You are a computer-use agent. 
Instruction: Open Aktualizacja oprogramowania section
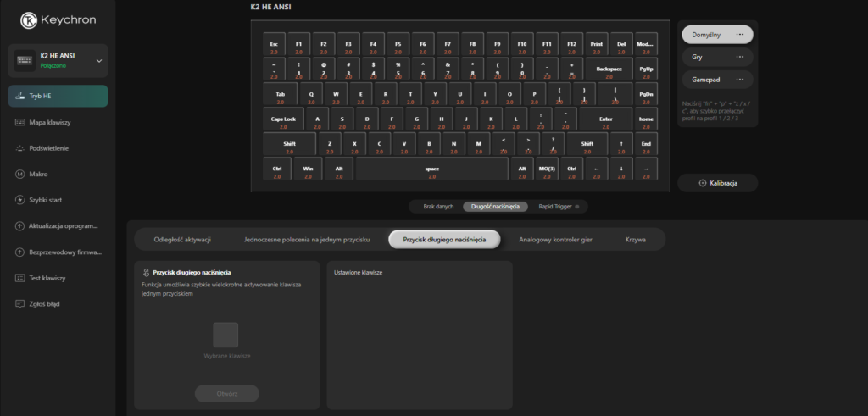[x=58, y=225]
